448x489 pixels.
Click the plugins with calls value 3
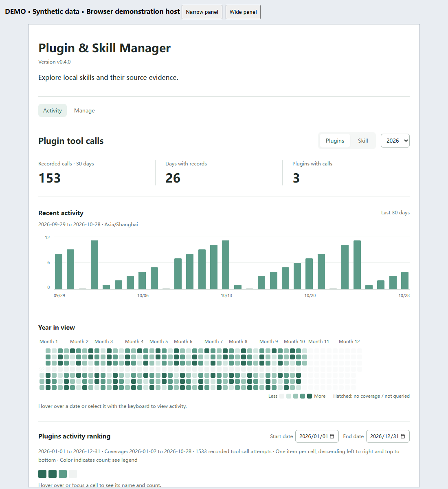(296, 178)
